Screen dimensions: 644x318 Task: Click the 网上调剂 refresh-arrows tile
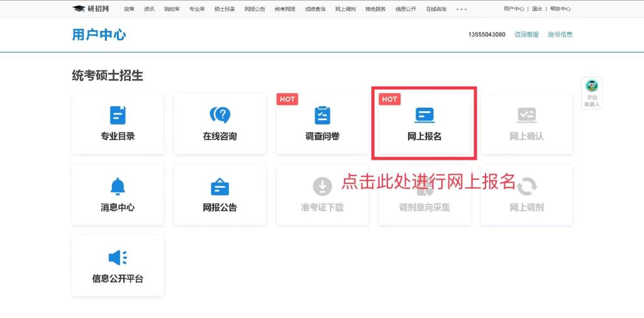[x=526, y=194]
